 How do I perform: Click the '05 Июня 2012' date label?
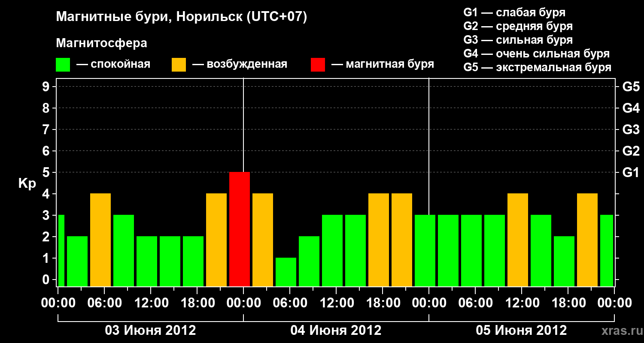coord(521,331)
